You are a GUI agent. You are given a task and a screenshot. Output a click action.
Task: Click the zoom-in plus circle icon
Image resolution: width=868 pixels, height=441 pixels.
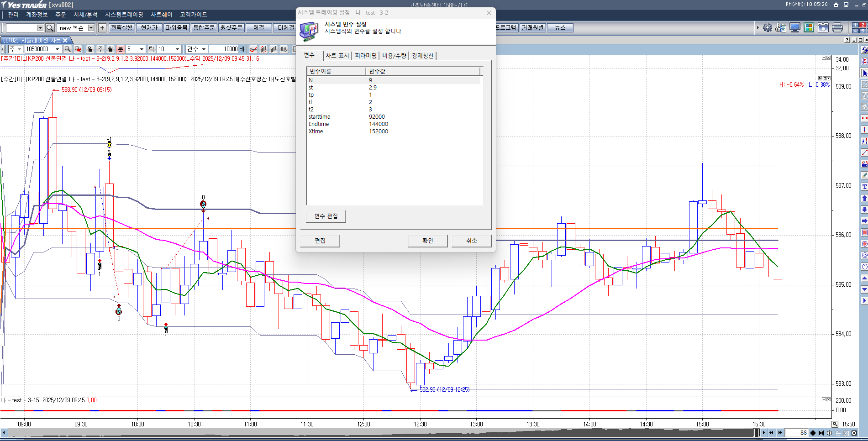(829, 433)
